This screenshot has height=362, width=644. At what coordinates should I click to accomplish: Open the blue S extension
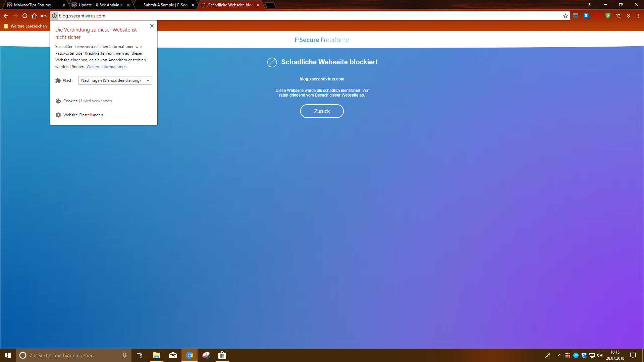coord(586,16)
